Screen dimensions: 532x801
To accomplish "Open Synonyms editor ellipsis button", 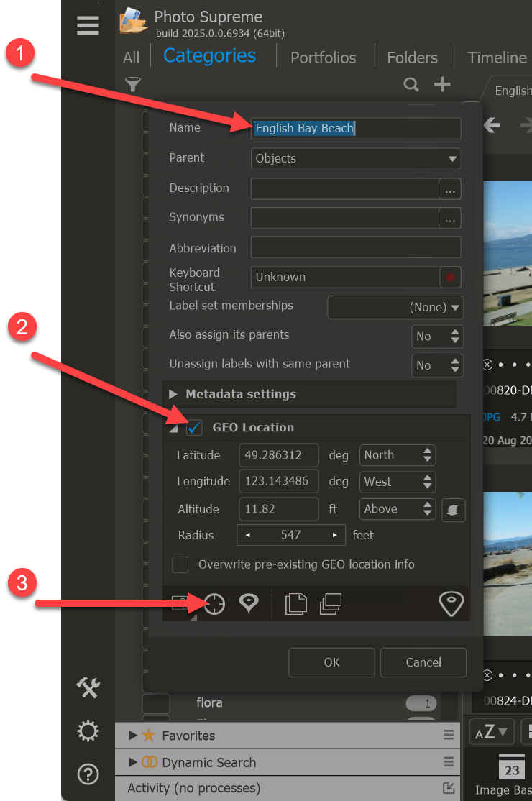I will click(x=450, y=218).
